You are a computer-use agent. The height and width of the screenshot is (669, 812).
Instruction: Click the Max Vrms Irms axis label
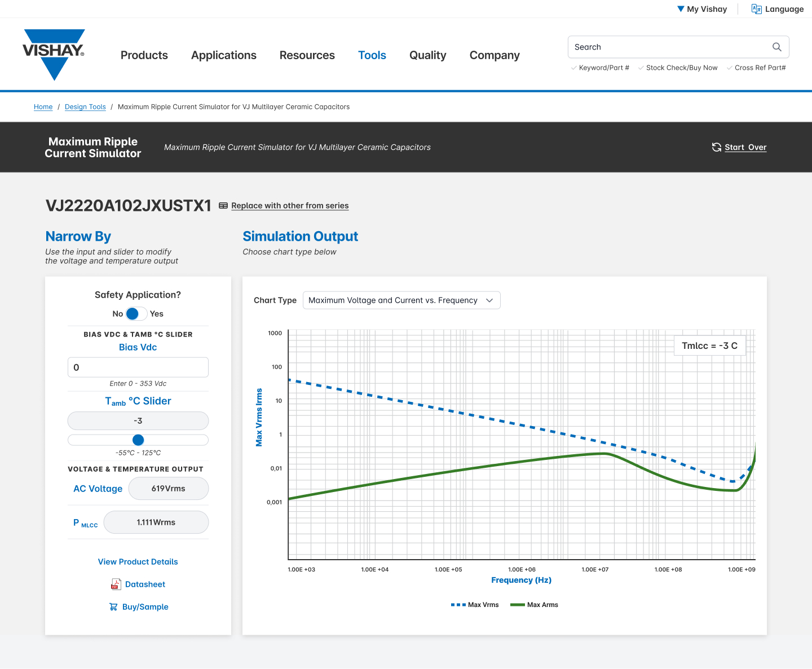(259, 417)
